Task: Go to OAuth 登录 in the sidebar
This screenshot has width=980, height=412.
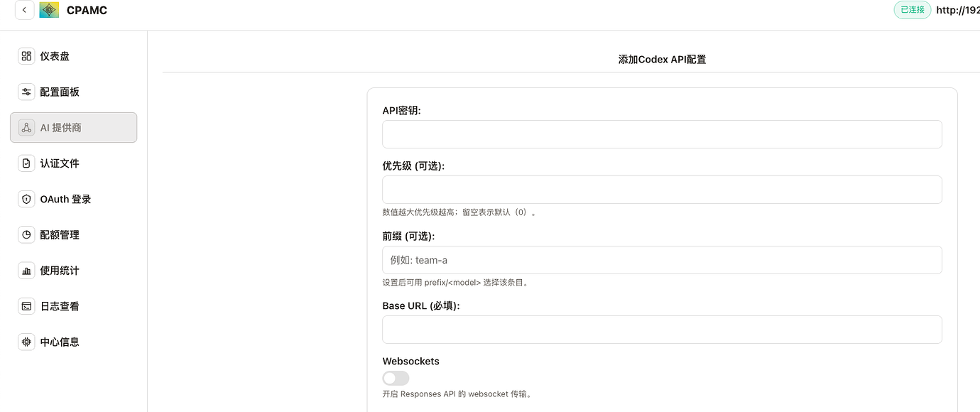Action: click(74, 199)
